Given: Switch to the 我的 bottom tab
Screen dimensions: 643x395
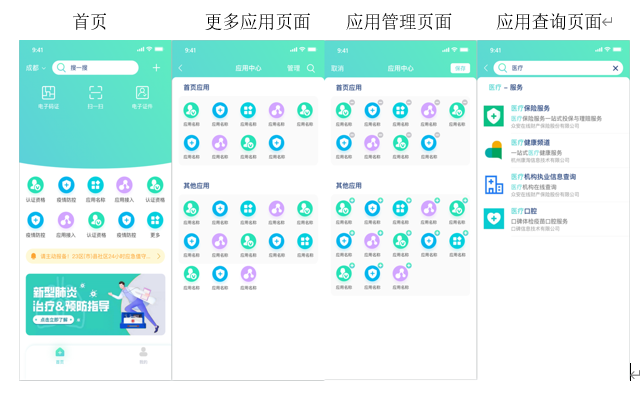Looking at the screenshot, I should click(143, 355).
